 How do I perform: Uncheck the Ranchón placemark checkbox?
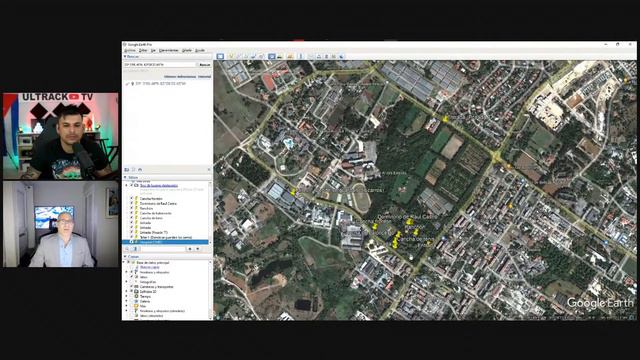coord(132,208)
